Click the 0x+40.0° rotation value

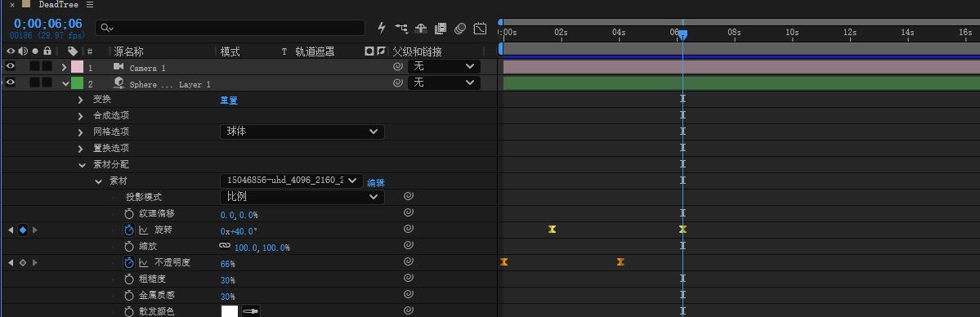(239, 231)
